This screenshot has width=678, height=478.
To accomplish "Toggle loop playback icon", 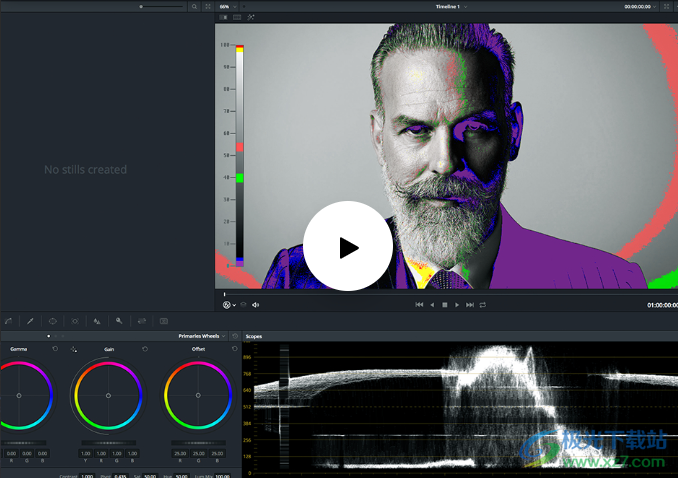I will point(483,305).
